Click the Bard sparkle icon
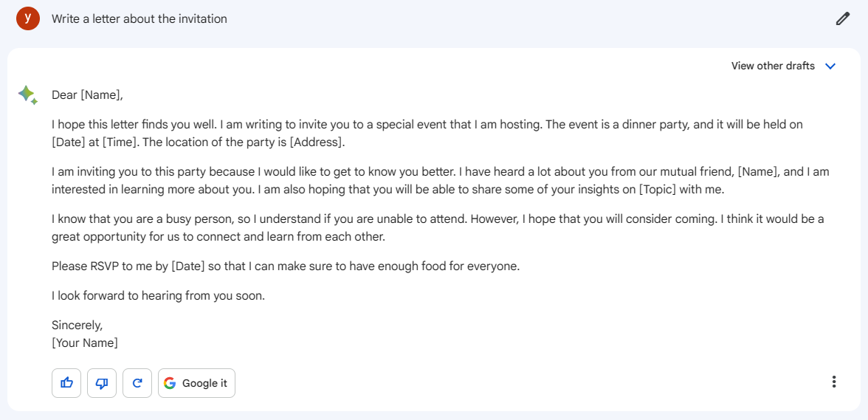868x420 pixels. click(28, 95)
